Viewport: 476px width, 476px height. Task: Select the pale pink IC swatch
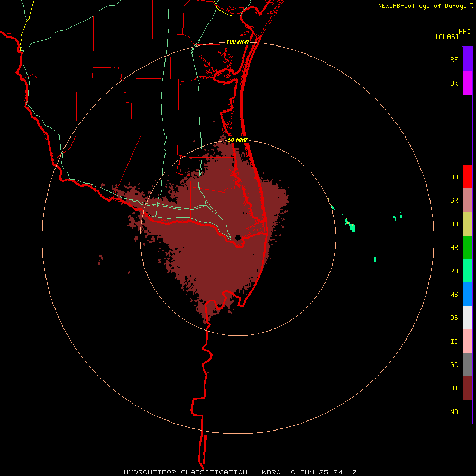[467, 341]
